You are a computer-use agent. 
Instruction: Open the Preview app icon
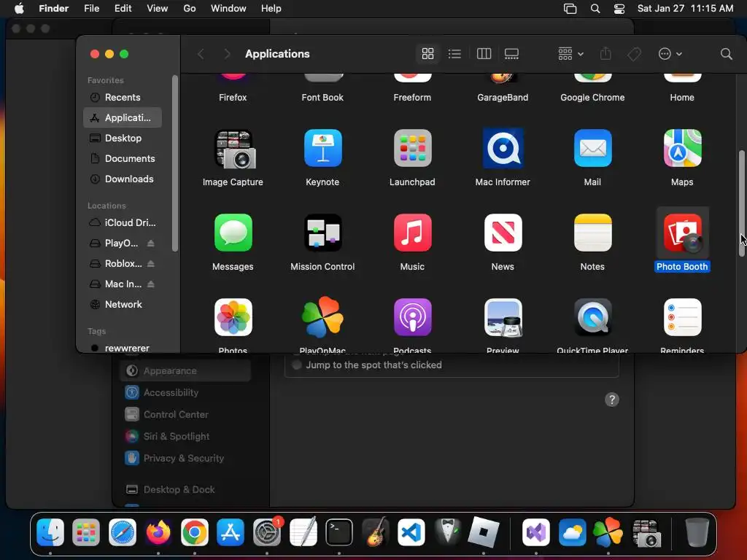click(503, 317)
